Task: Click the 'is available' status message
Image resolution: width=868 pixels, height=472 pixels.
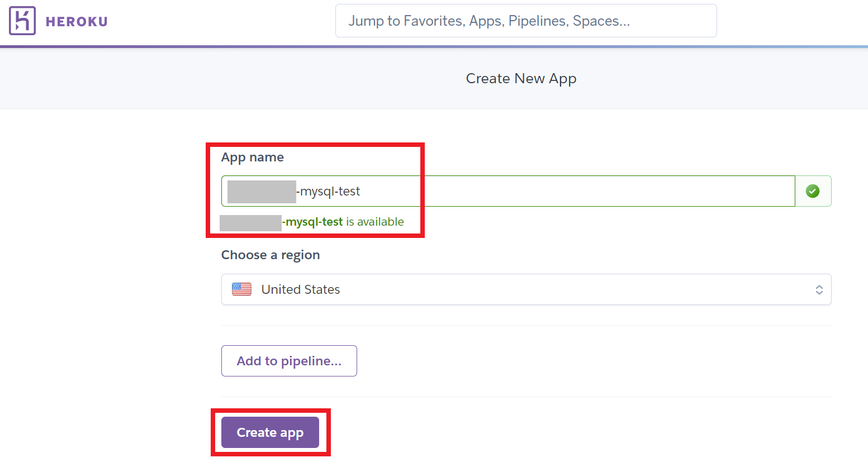Action: tap(375, 222)
